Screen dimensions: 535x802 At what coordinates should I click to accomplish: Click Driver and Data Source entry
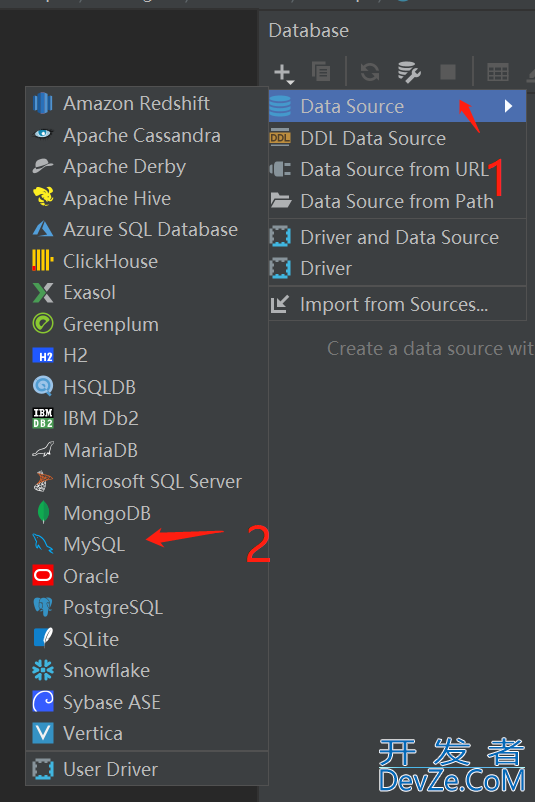pos(397,237)
